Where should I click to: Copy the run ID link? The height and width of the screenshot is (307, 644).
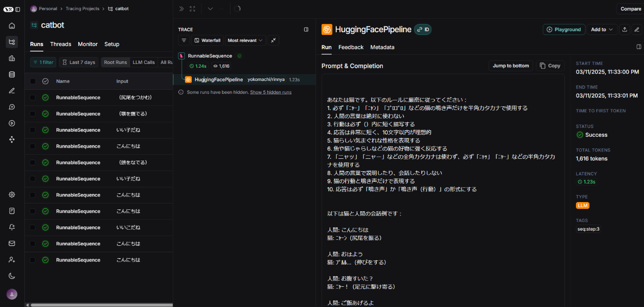[423, 29]
